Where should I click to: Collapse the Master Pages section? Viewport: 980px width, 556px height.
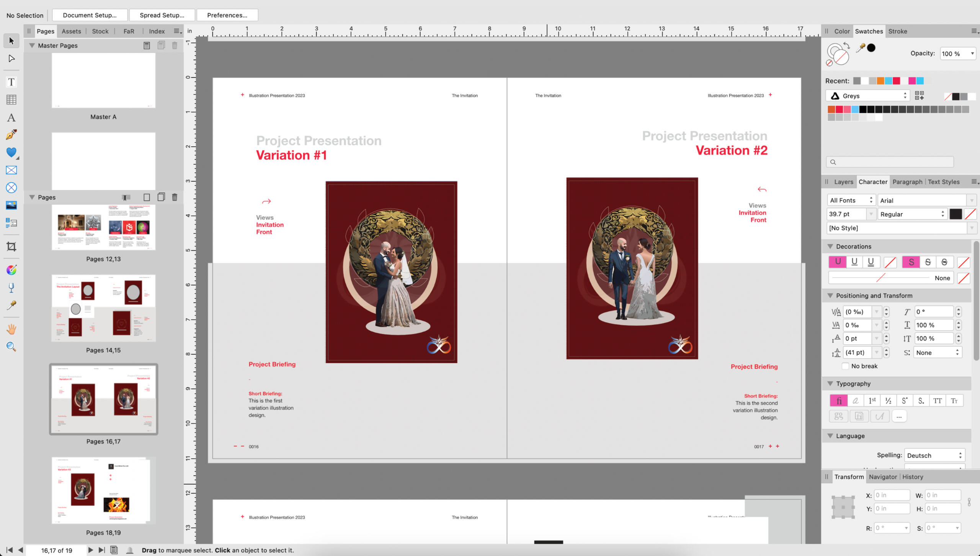coord(32,45)
